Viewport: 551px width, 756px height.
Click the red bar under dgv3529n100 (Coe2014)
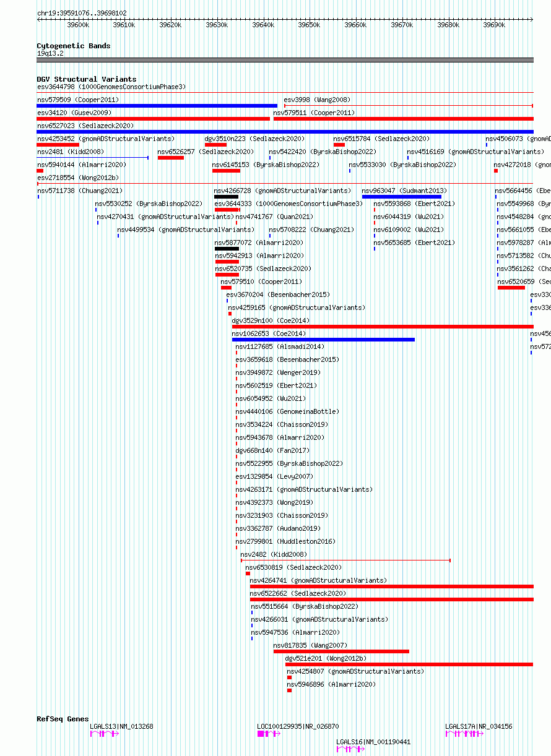383,327
